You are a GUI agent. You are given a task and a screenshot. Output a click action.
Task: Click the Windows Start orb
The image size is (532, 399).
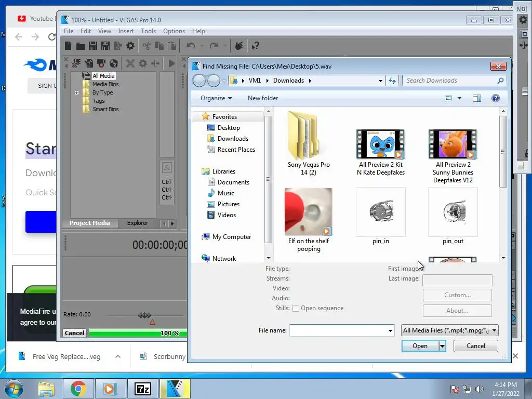click(x=14, y=389)
